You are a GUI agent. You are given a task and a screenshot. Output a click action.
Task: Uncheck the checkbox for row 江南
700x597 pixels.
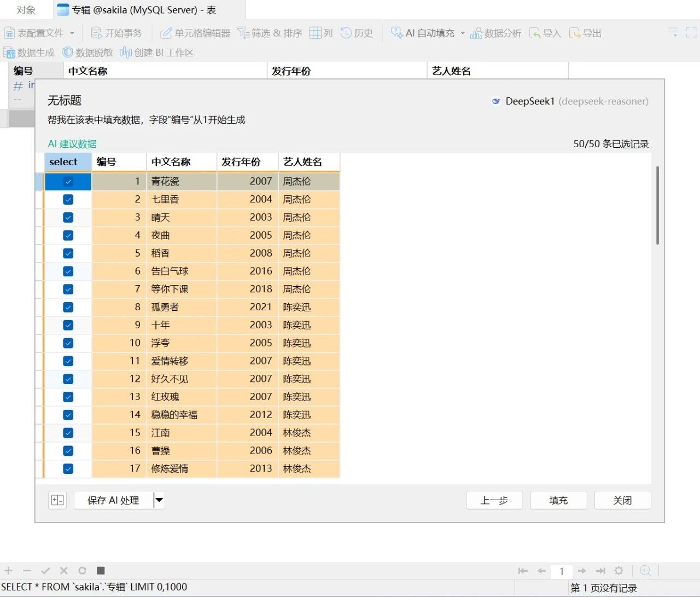coord(68,433)
